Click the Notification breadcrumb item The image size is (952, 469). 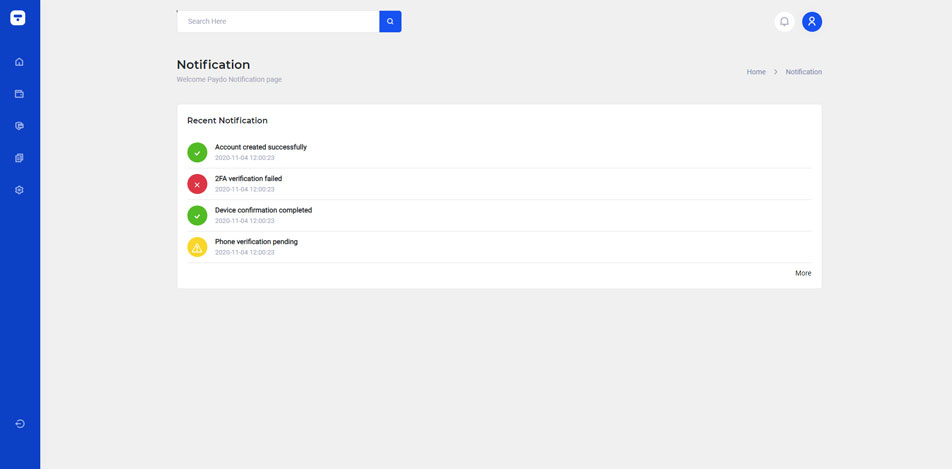(x=803, y=72)
